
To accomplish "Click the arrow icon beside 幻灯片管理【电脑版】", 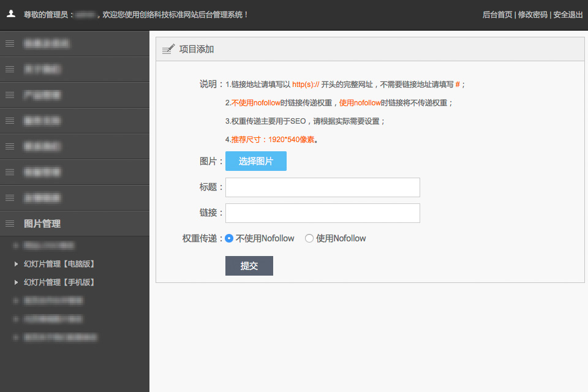I will pyautogui.click(x=17, y=264).
